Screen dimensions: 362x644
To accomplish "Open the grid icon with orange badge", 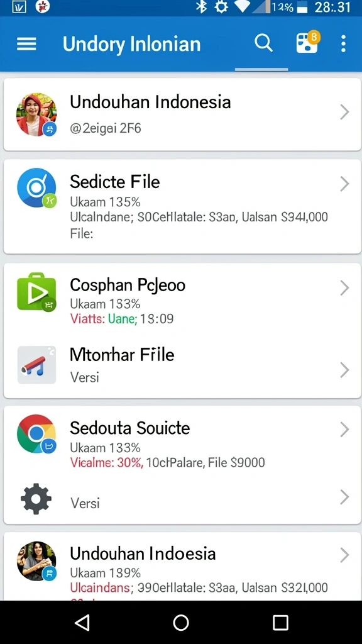I will pyautogui.click(x=308, y=42).
